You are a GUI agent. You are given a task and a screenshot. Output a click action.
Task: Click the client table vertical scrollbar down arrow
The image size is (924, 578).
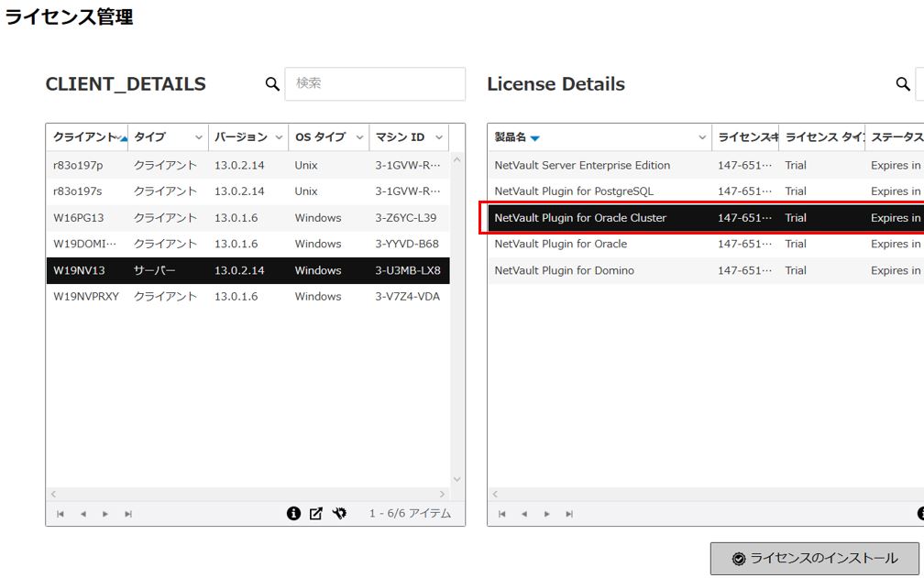(456, 480)
